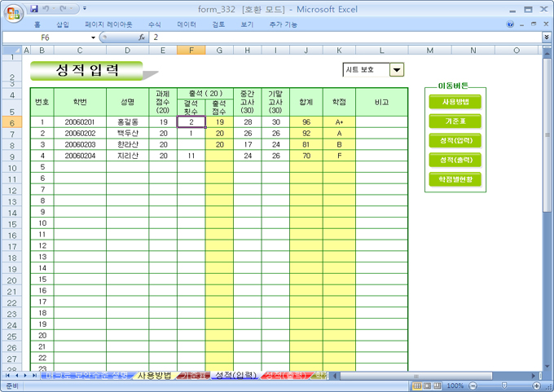Select cell with name 홍길동
The height and width of the screenshot is (392, 554).
pyautogui.click(x=126, y=121)
